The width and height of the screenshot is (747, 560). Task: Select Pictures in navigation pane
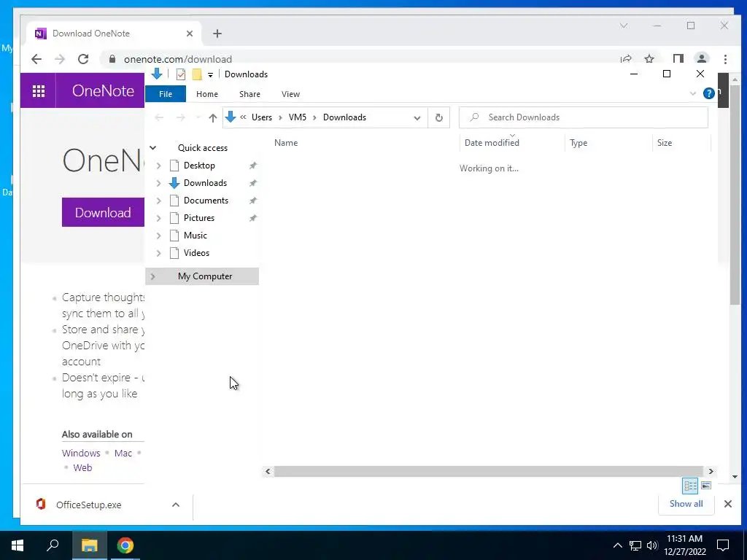pos(199,218)
